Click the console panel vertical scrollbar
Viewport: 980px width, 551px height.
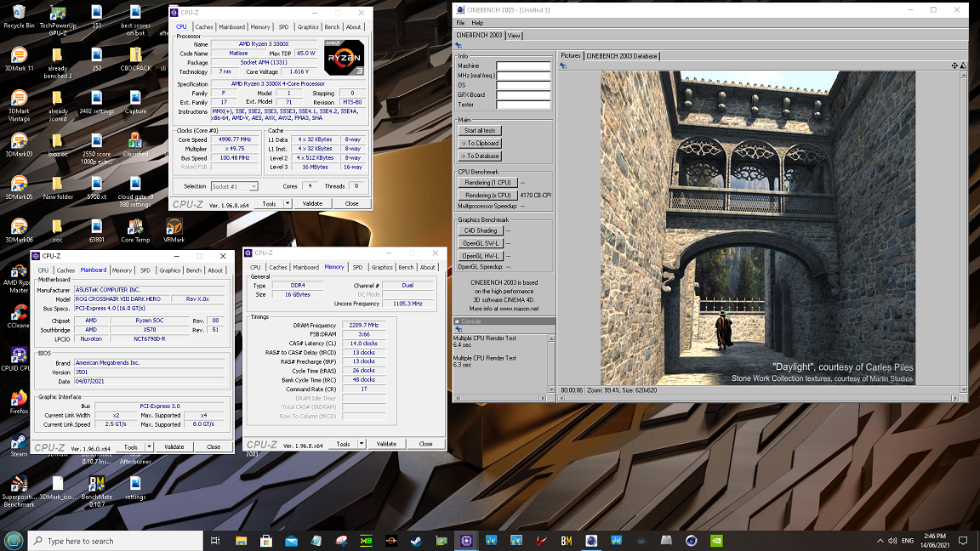click(x=551, y=364)
